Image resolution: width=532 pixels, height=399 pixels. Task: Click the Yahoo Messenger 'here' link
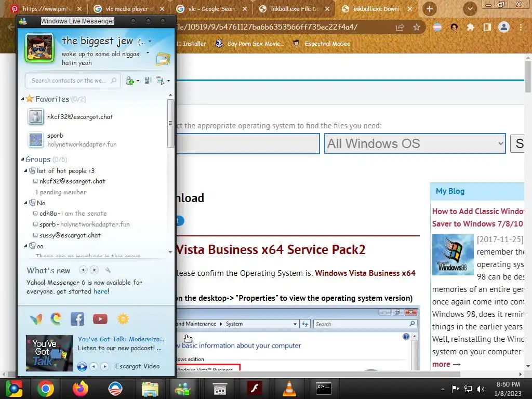point(101,291)
